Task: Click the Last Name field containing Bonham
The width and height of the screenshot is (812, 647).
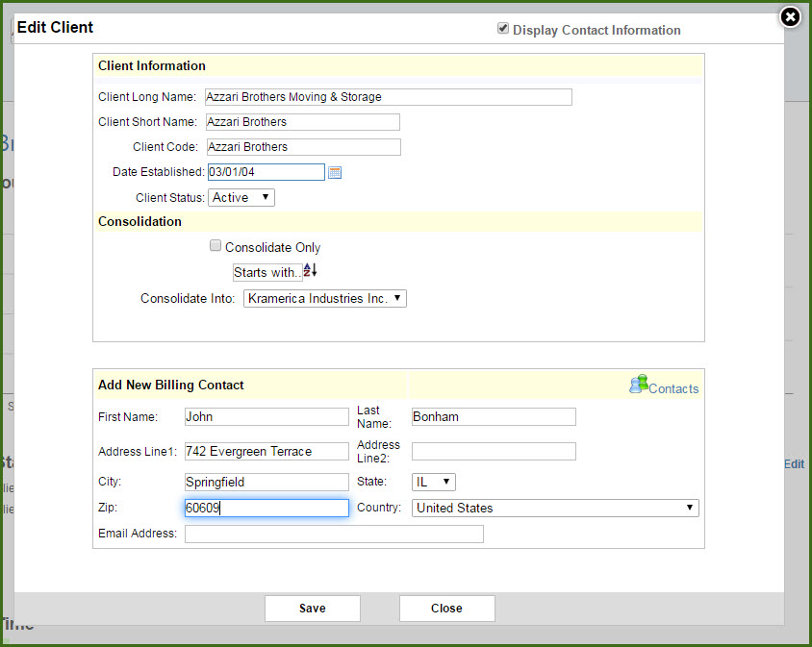Action: 494,416
